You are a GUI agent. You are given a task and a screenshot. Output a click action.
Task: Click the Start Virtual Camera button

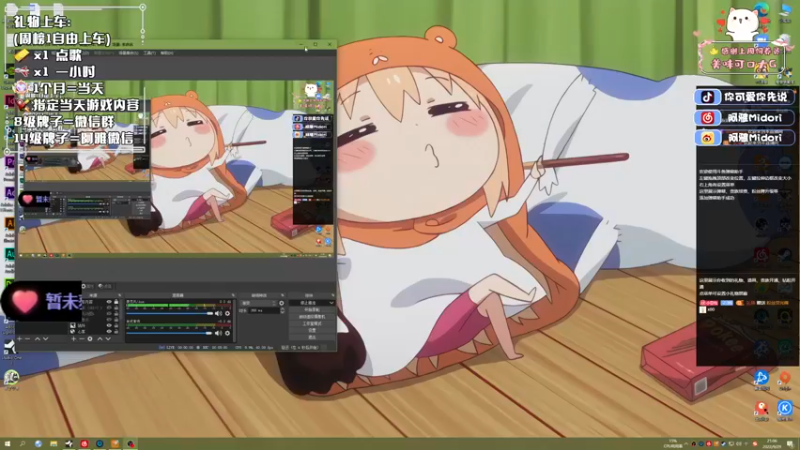(312, 316)
